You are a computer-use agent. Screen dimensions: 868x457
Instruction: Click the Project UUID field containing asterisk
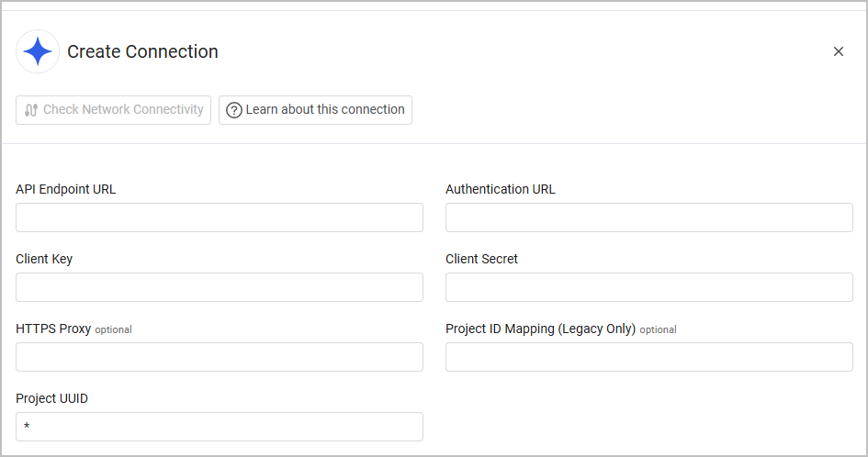pos(219,427)
